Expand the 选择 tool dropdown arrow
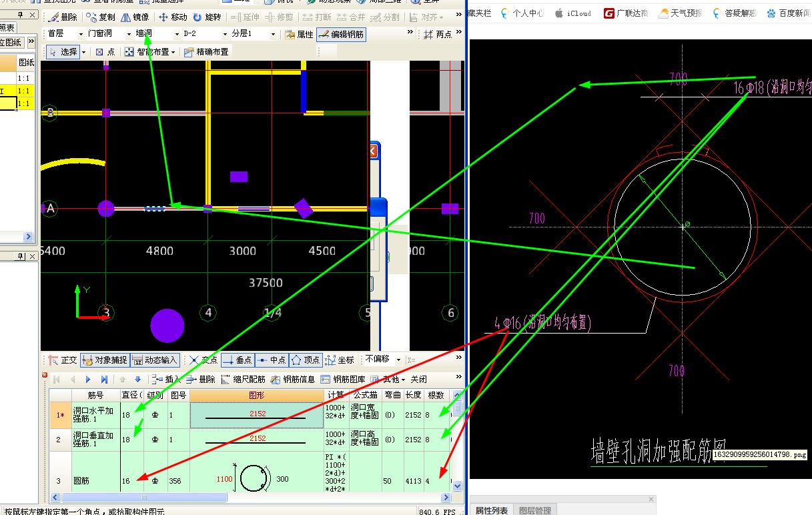The width and height of the screenshot is (812, 515). (x=83, y=52)
